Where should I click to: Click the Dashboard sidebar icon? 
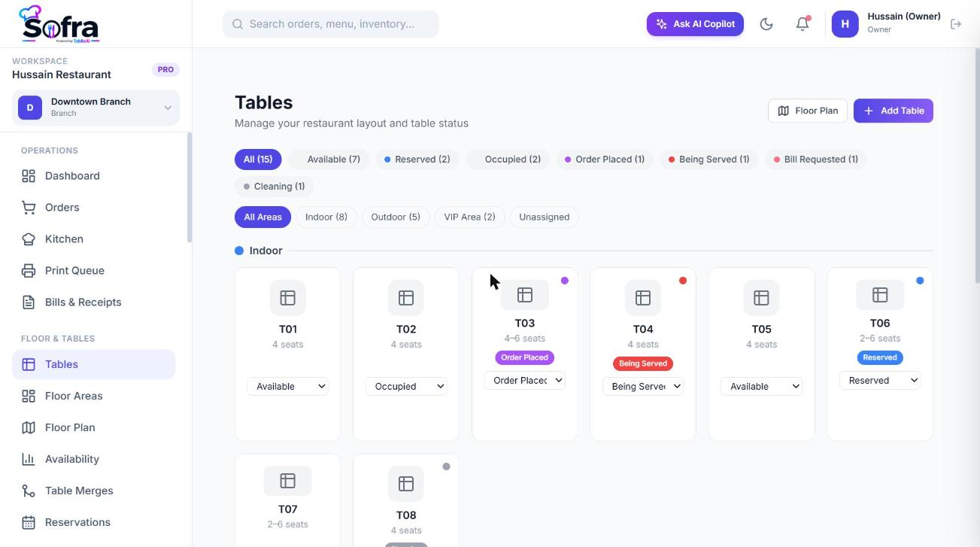[x=29, y=176]
